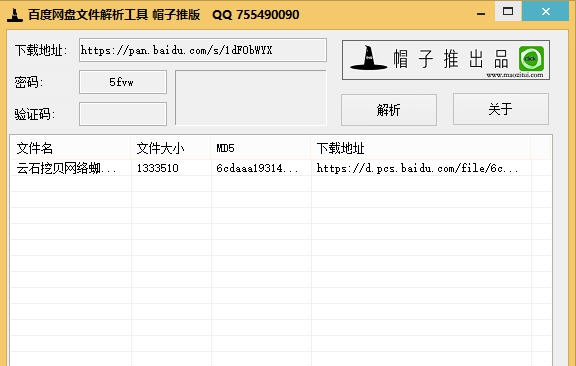This screenshot has height=366, width=576.
Task: Open the 关于 dialog button
Action: (501, 109)
